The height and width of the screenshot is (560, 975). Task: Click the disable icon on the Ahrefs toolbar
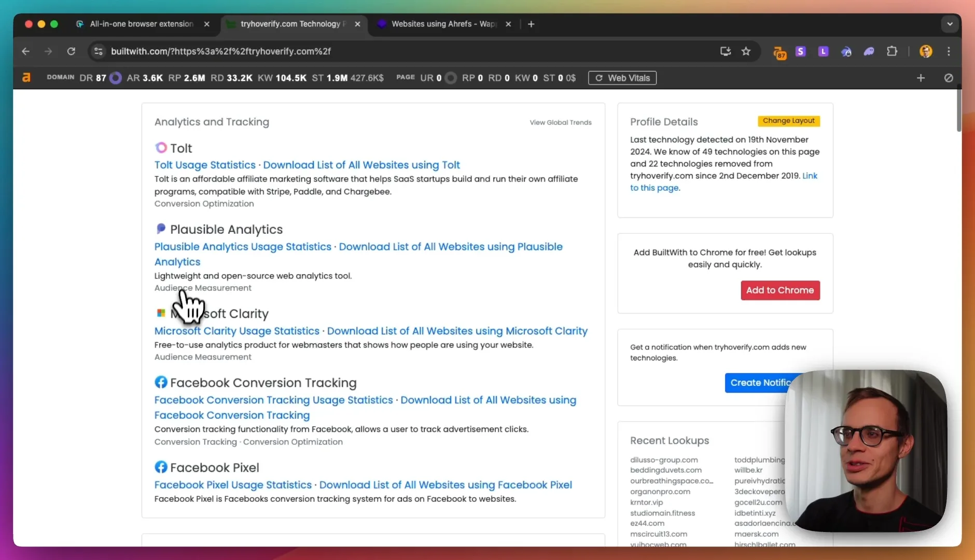pyautogui.click(x=949, y=78)
